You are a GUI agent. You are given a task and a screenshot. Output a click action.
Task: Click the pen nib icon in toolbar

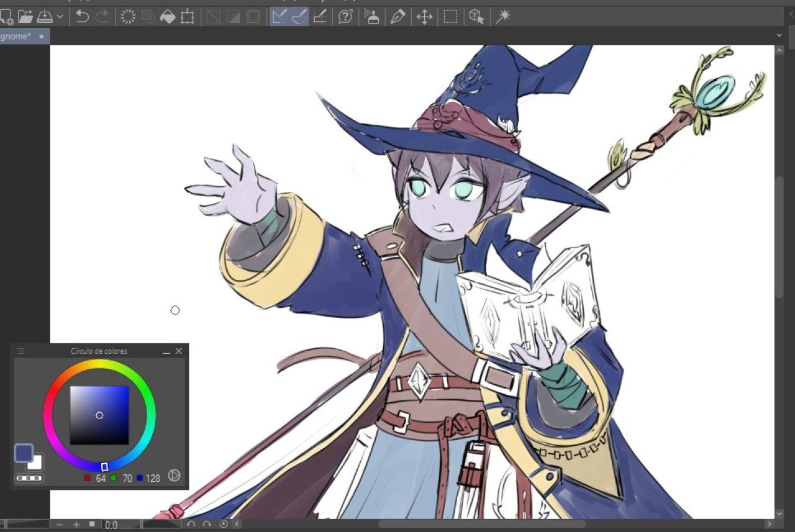397,17
